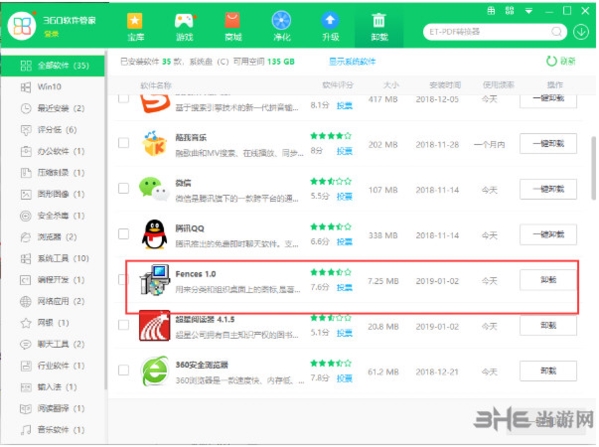
Task: Click the Fences 1.0 installer icon
Action: click(154, 280)
